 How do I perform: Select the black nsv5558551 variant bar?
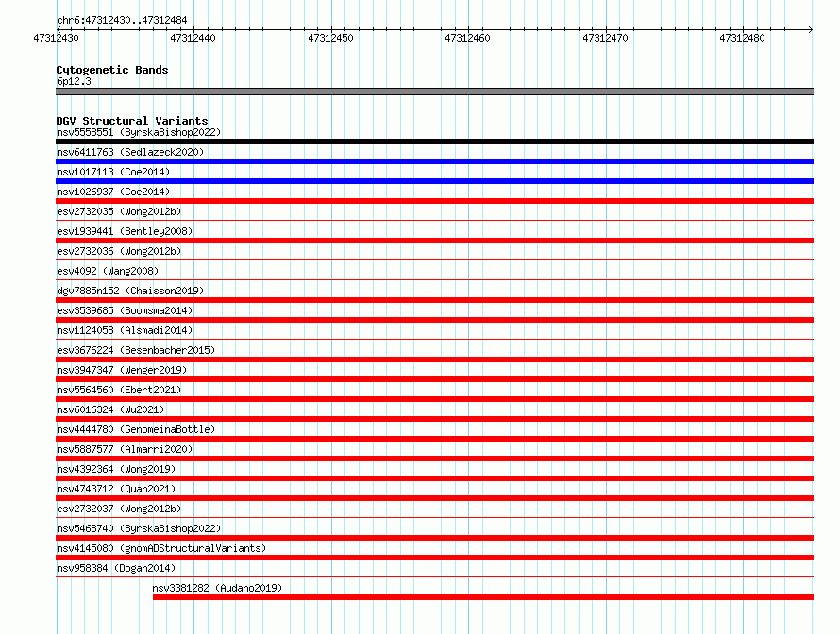[434, 142]
